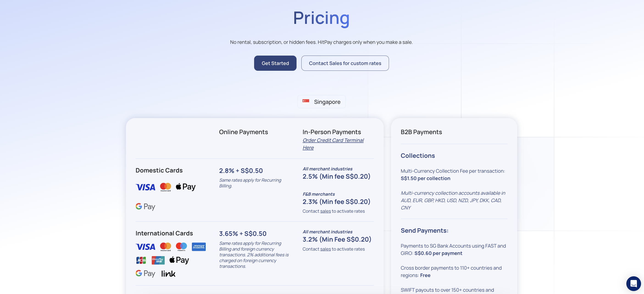The image size is (644, 294).
Task: Click the Get Started button
Action: tap(275, 63)
